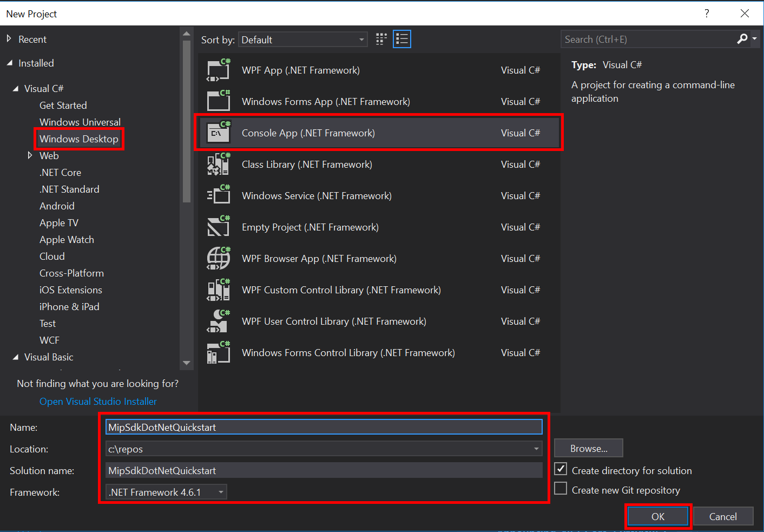Click the Open Visual Studio Installer link
The height and width of the screenshot is (532, 764).
[98, 401]
